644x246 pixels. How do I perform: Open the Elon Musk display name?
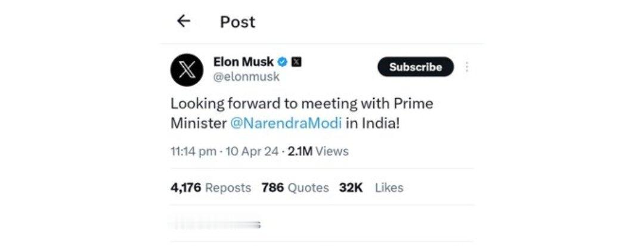[x=243, y=62]
